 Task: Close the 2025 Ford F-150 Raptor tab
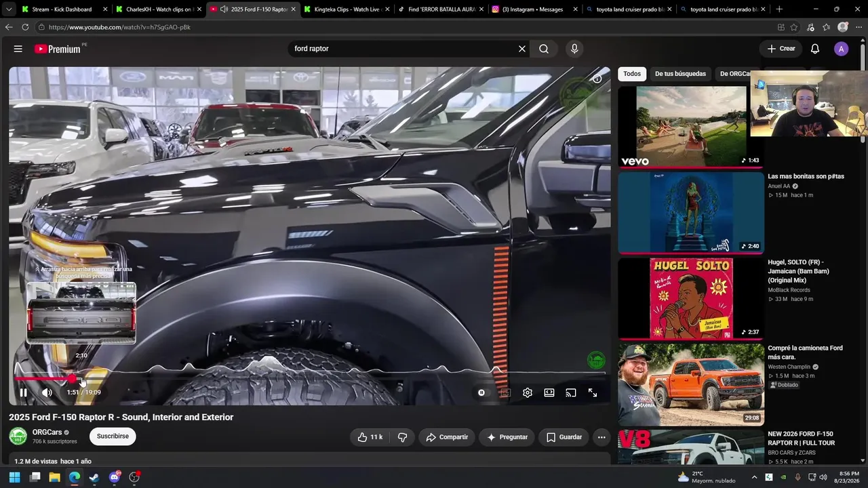point(293,9)
